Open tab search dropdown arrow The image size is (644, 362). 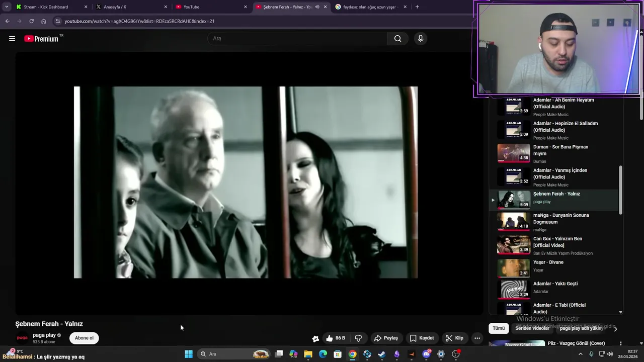pos(7,7)
